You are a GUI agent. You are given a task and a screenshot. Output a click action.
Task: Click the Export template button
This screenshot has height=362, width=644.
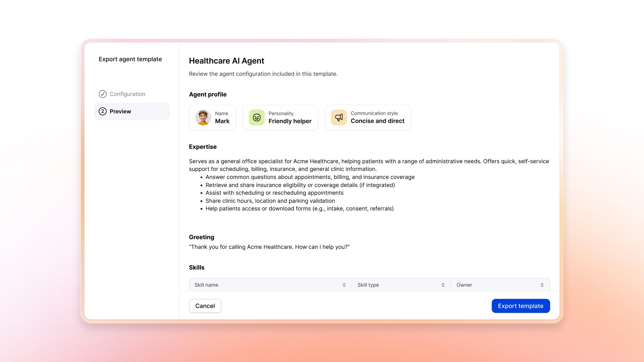pyautogui.click(x=520, y=306)
